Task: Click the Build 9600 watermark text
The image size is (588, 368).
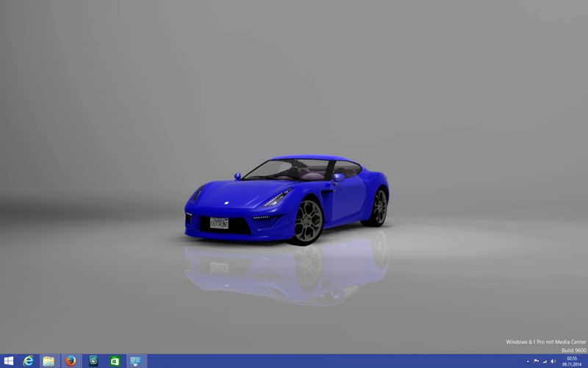Action: point(574,350)
